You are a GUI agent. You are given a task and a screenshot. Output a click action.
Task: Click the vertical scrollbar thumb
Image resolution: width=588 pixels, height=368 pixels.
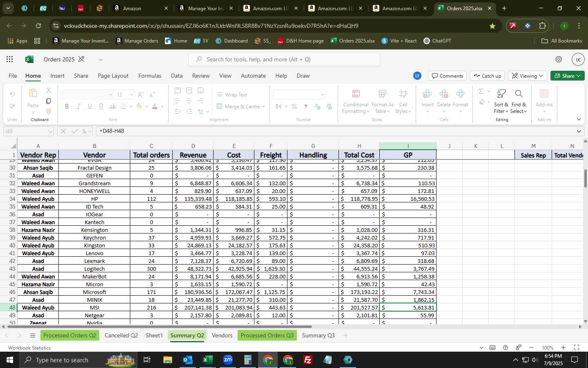click(x=585, y=179)
